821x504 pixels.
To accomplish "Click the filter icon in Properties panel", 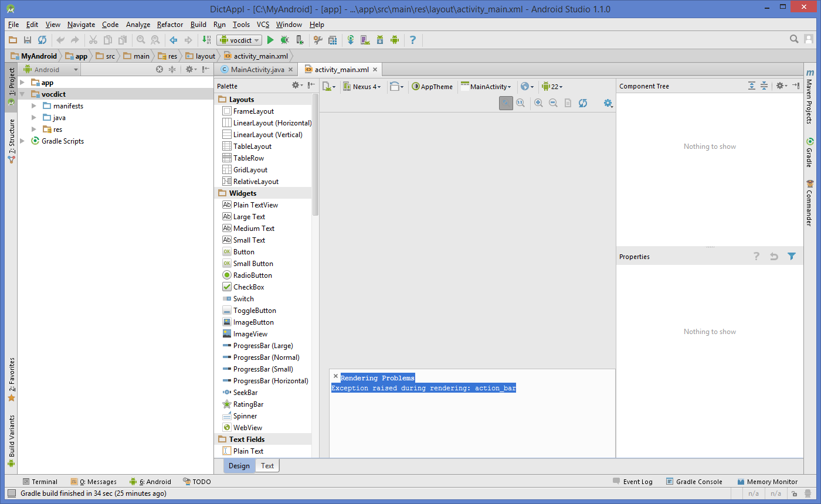I will [792, 256].
